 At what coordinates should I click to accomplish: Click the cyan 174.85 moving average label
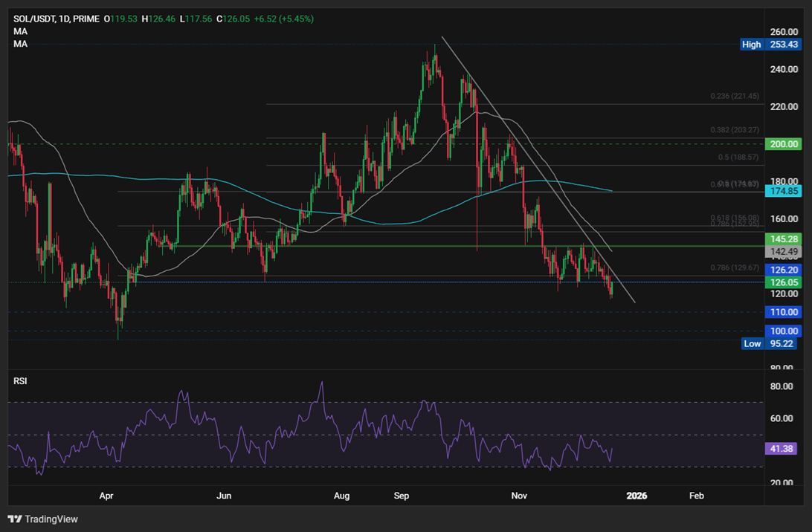(x=783, y=191)
